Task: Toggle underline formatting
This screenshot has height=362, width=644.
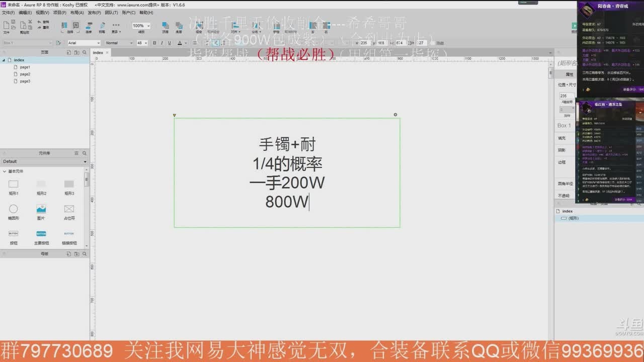Action: [x=170, y=43]
